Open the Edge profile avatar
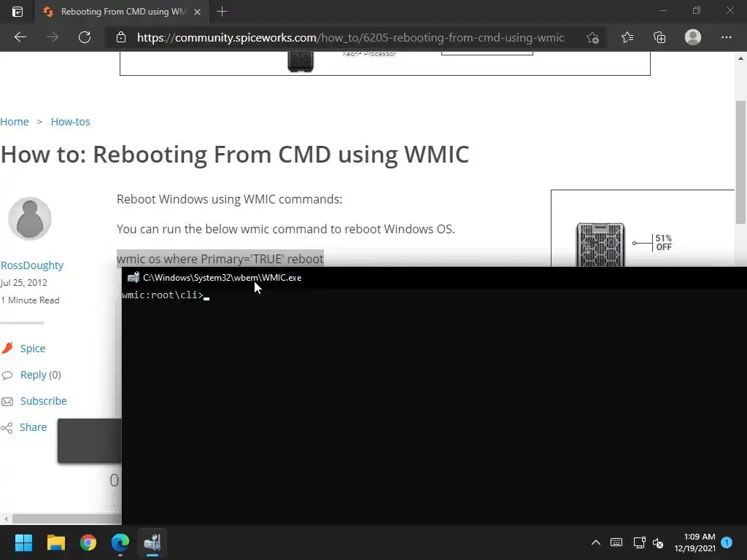This screenshot has height=560, width=747. [693, 37]
